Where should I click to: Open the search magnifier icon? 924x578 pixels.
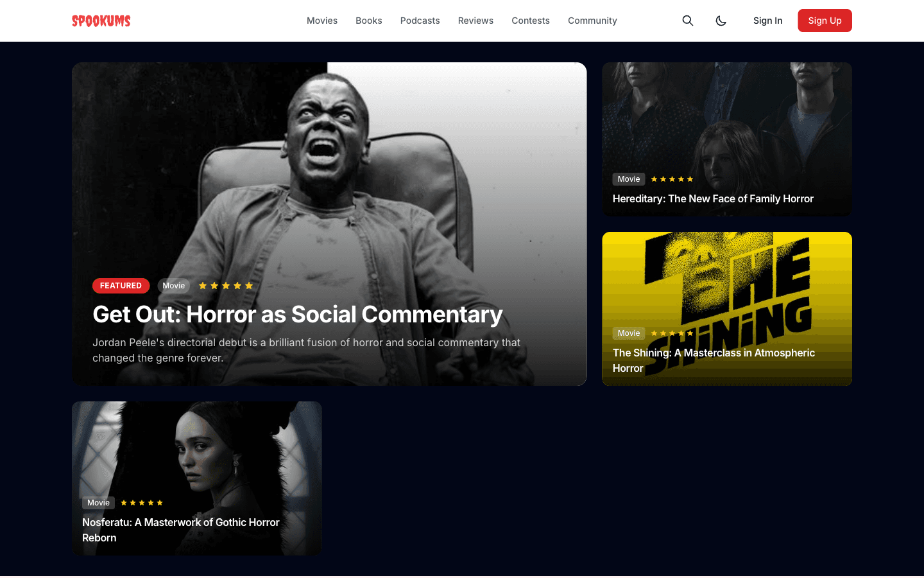pyautogui.click(x=687, y=21)
